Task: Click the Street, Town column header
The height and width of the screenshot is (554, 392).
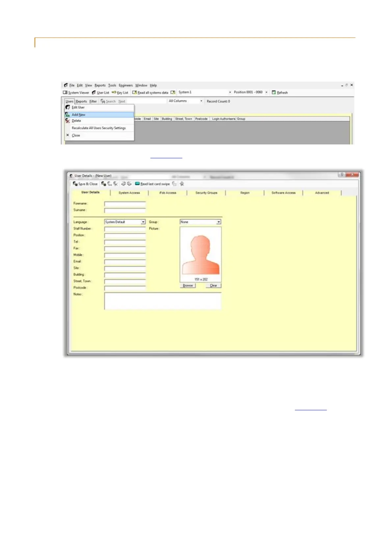Action: (x=184, y=119)
